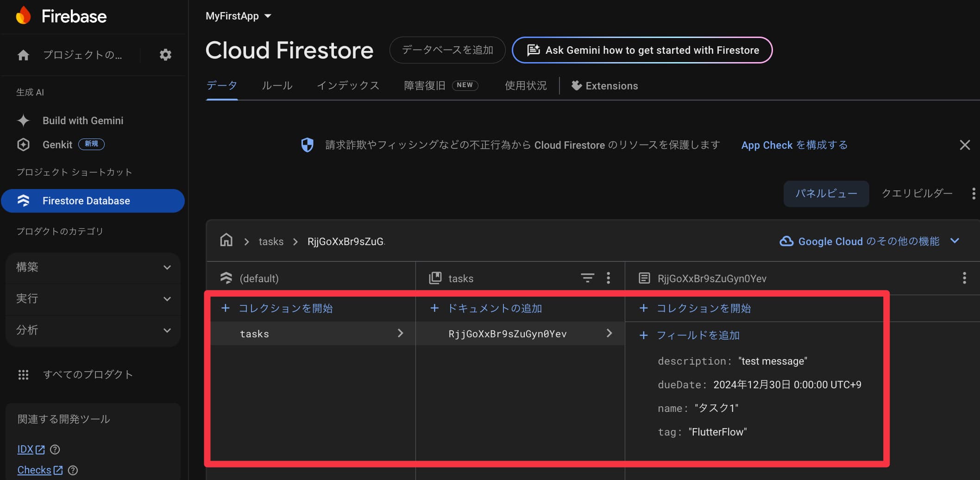The height and width of the screenshot is (480, 980).
Task: Click the breadcrumb home icon
Action: pos(226,240)
